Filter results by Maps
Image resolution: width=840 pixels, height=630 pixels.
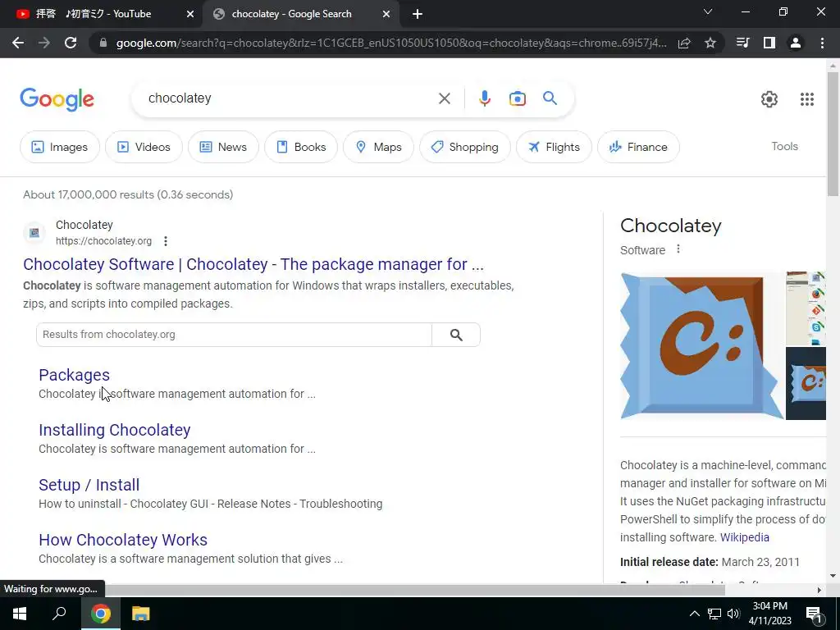pyautogui.click(x=378, y=147)
